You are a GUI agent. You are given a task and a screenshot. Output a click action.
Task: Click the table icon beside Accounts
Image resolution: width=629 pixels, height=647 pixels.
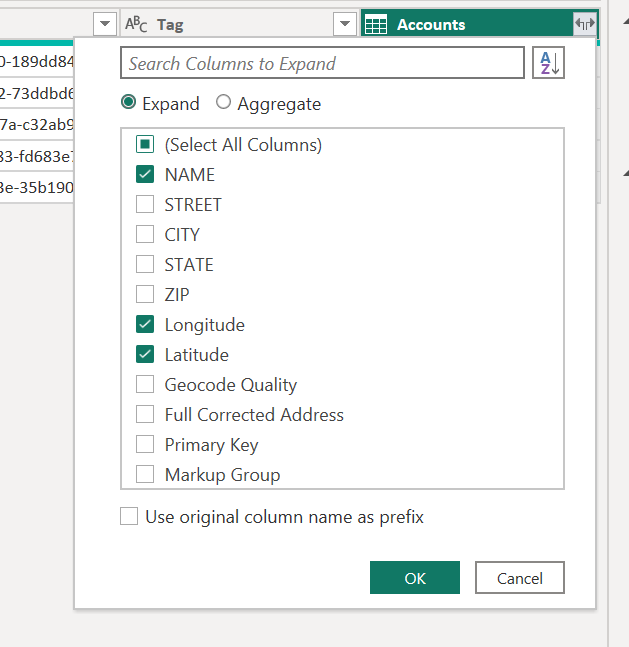coord(376,25)
